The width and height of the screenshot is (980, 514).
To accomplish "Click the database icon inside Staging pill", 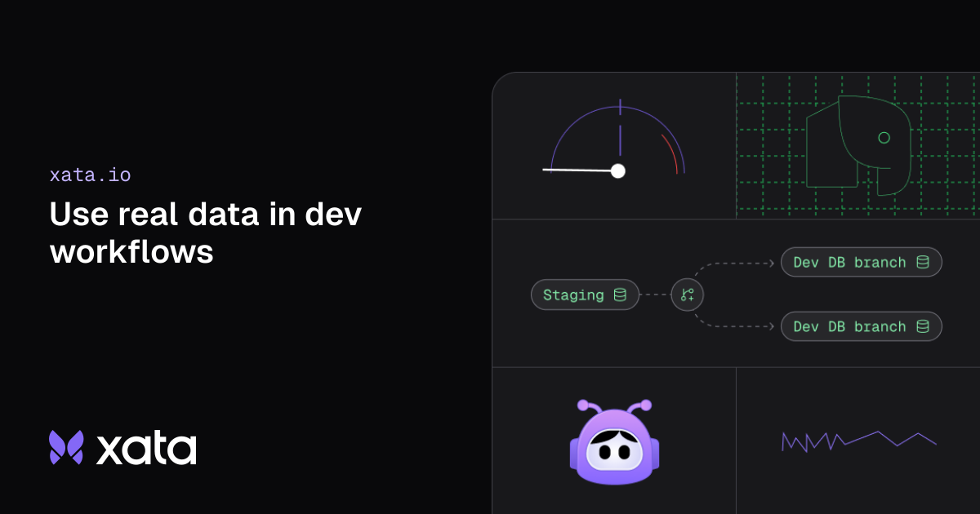I will click(620, 295).
